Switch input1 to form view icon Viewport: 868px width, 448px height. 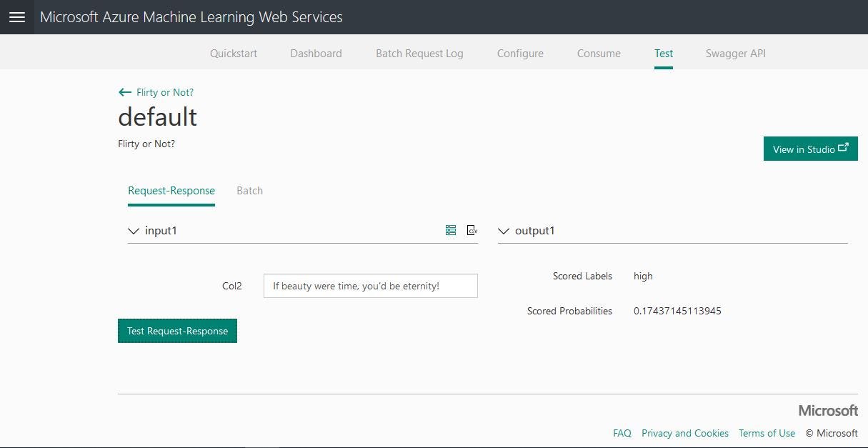coord(451,230)
